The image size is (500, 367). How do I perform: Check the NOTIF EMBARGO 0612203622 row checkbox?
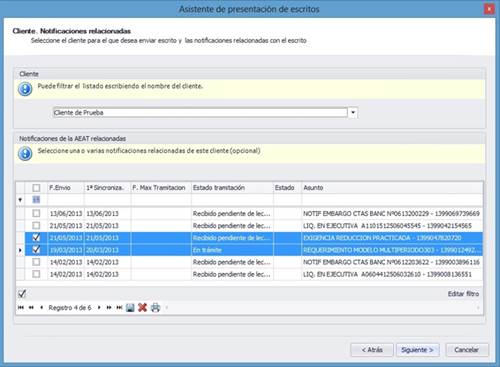[36, 262]
